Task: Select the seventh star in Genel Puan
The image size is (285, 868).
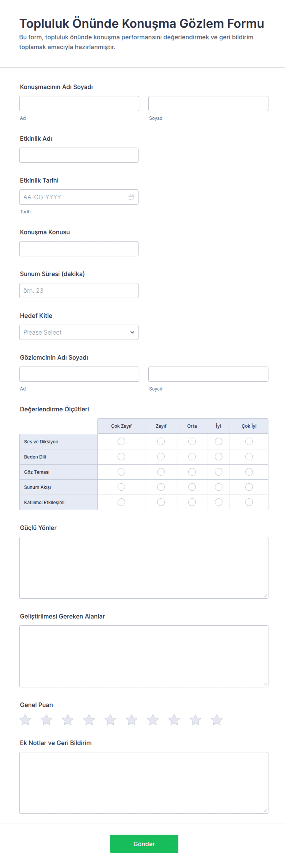Action: coord(153,720)
